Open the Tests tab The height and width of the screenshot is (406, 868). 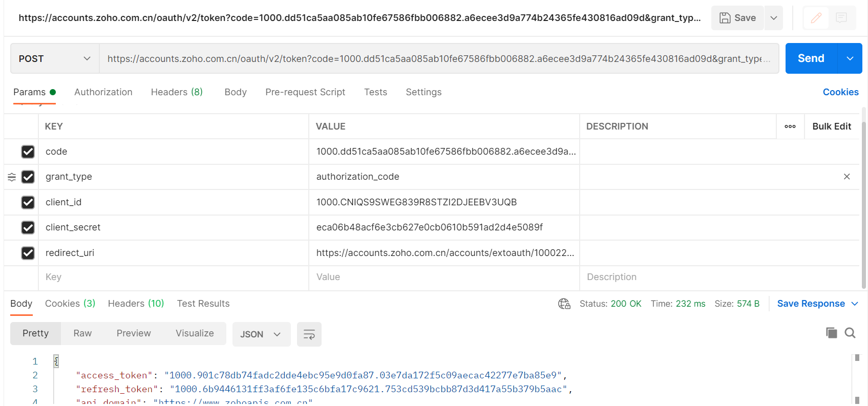coord(375,92)
